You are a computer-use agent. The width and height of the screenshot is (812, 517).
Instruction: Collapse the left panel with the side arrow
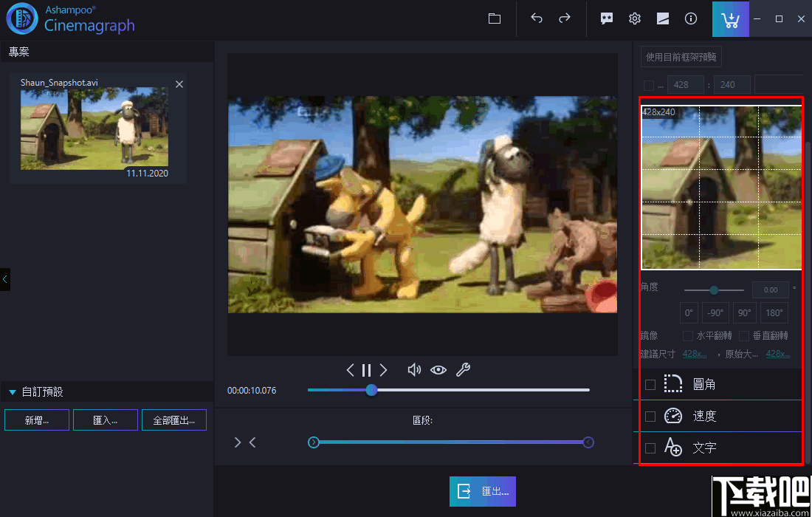click(x=5, y=279)
